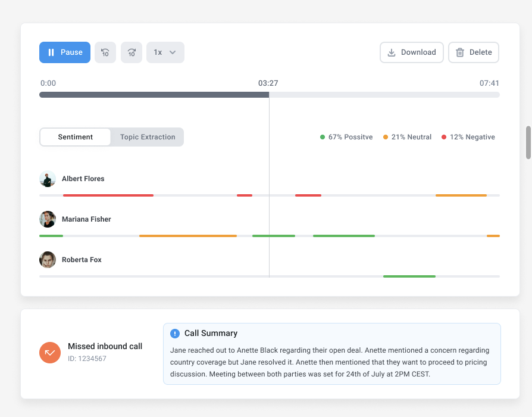
Task: Delete the call recording
Action: click(x=473, y=52)
